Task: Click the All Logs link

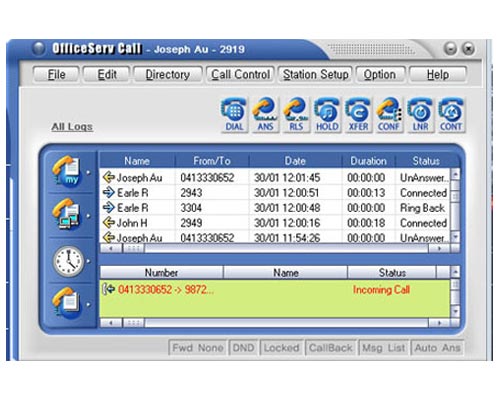Action: (x=72, y=127)
